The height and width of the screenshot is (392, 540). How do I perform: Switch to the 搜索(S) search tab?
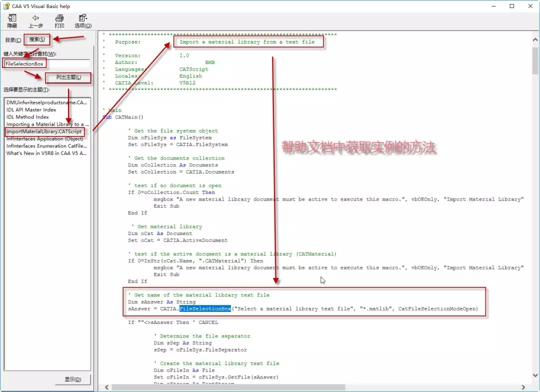coord(37,39)
